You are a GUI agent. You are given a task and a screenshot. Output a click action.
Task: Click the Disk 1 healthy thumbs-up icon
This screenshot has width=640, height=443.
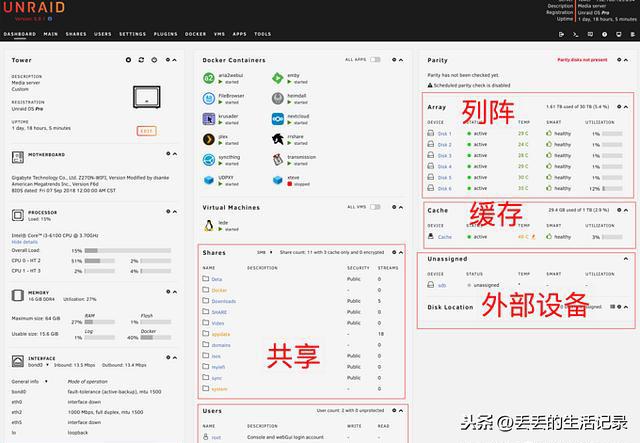(x=549, y=133)
